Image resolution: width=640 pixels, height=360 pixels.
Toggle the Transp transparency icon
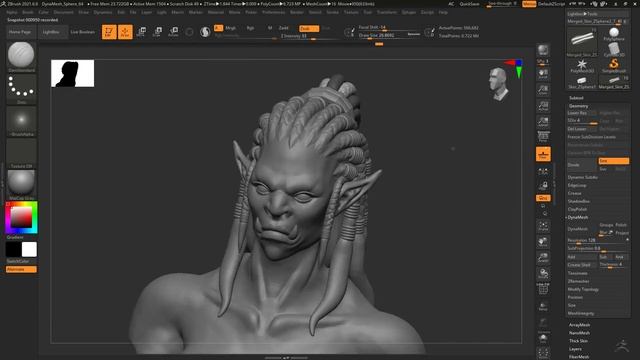click(543, 307)
